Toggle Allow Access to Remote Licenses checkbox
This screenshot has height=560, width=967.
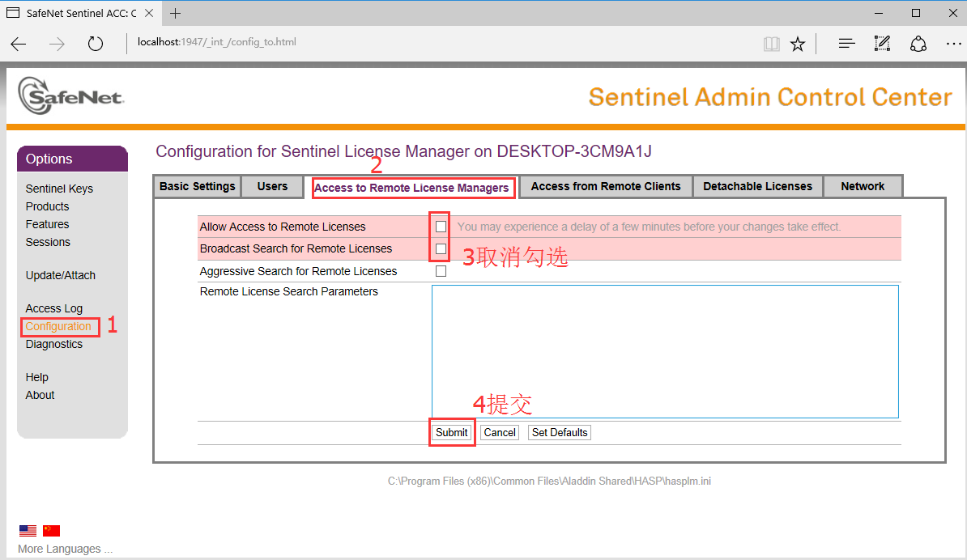pos(441,227)
